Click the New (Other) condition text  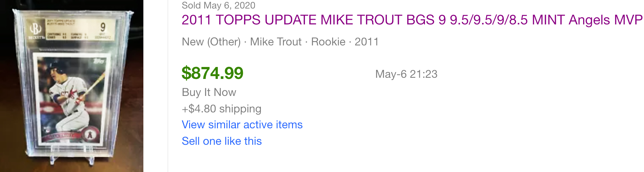pos(210,42)
